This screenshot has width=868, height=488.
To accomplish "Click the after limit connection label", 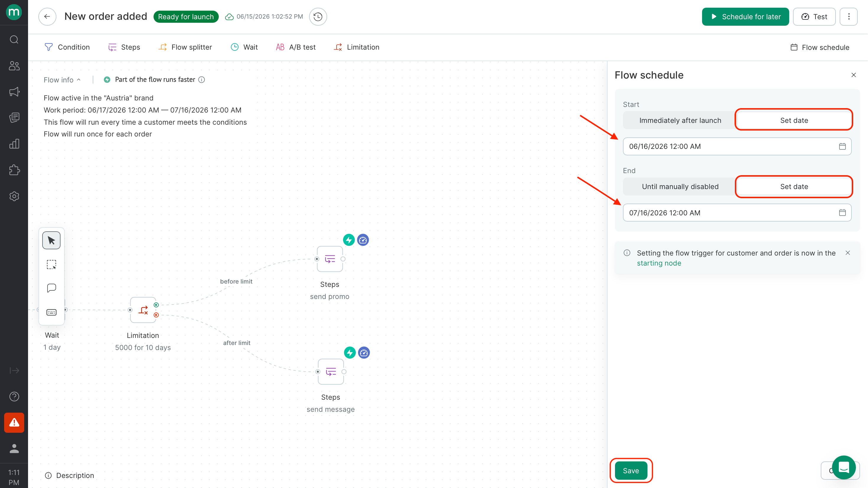I will pos(236,343).
